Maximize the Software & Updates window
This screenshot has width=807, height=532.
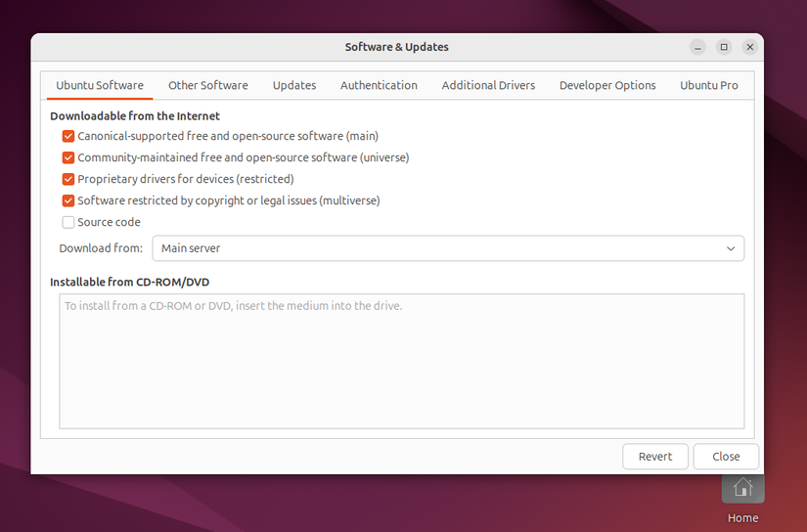(724, 47)
